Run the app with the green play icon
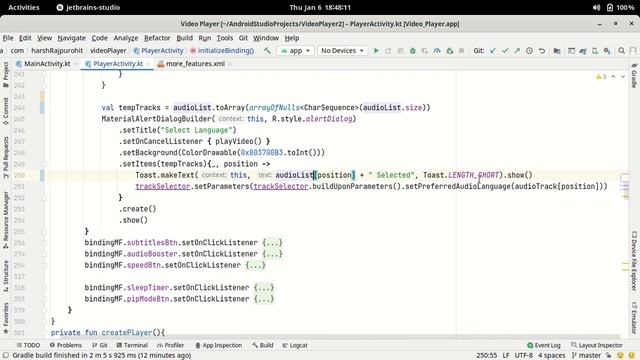Screen dimensions: 640x360 pyautogui.click(x=376, y=51)
